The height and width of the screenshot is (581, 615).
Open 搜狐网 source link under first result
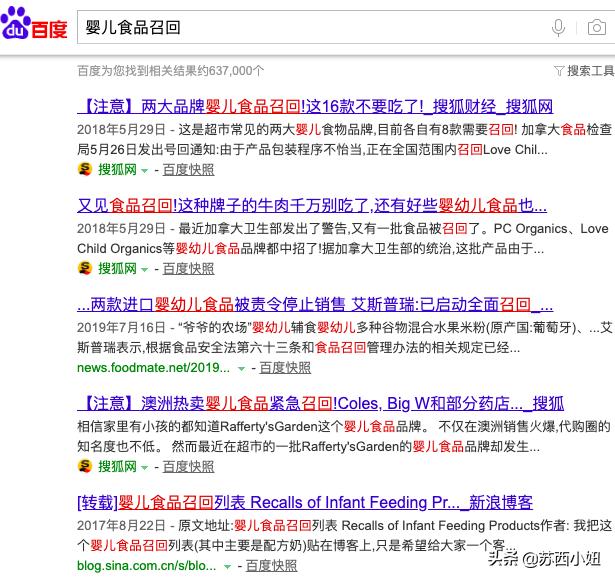click(x=117, y=169)
